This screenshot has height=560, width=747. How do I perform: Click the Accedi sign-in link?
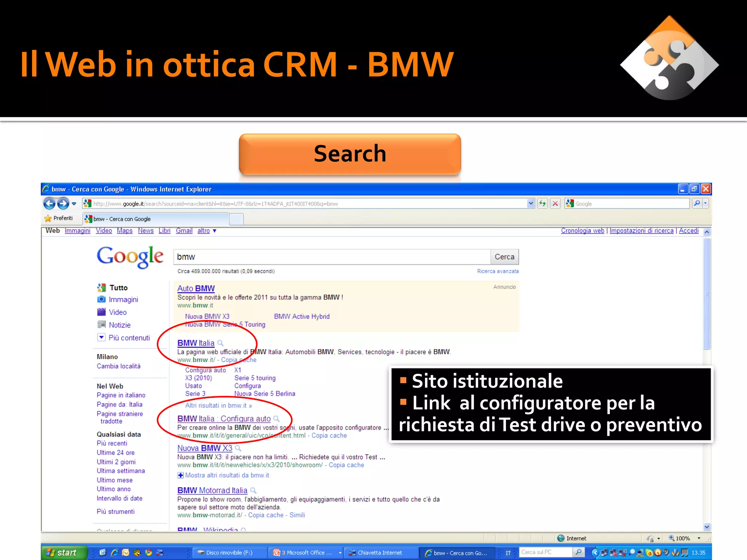click(689, 231)
